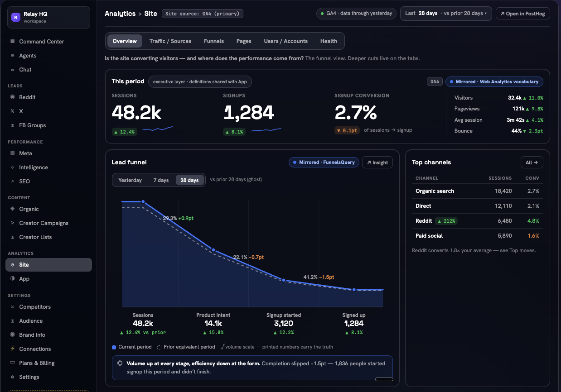
Task: Click the Connections lightning bolt icon
Action: [x=12, y=349]
